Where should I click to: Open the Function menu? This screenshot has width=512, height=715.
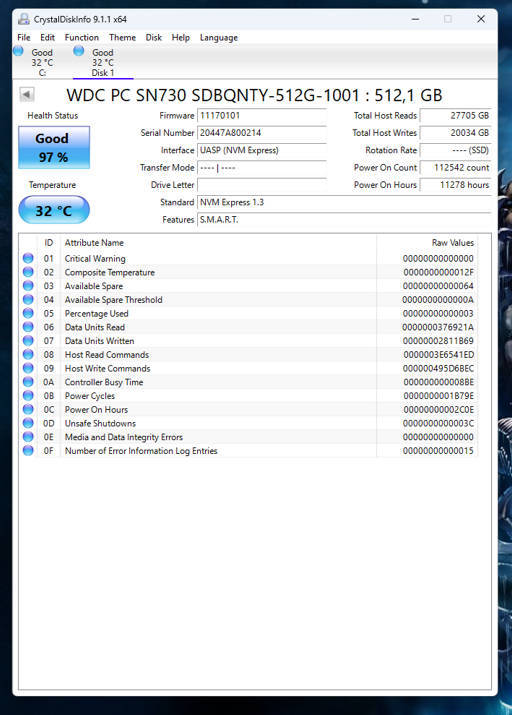82,37
